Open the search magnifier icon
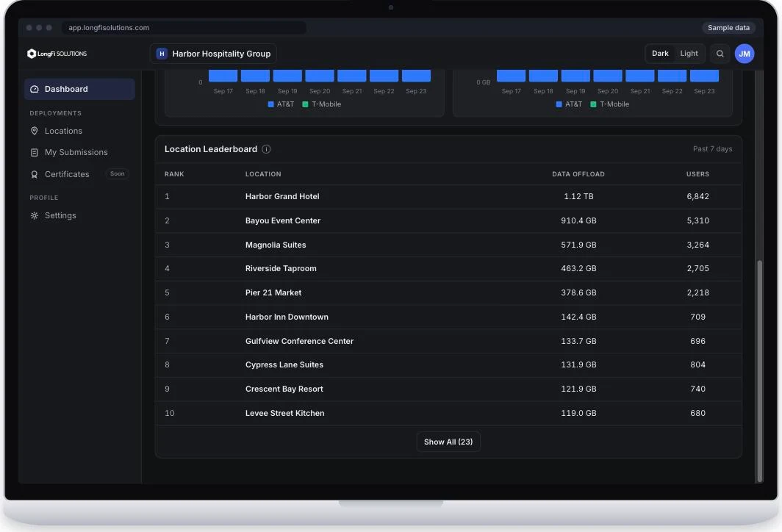 click(x=720, y=54)
